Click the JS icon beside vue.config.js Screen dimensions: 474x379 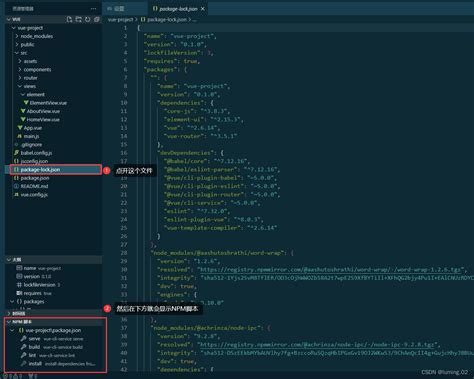tap(16, 195)
